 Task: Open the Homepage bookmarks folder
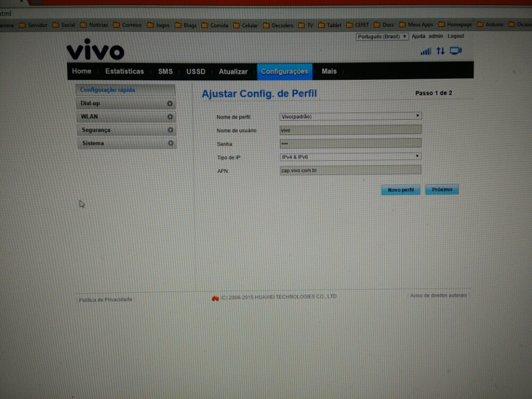pos(455,24)
